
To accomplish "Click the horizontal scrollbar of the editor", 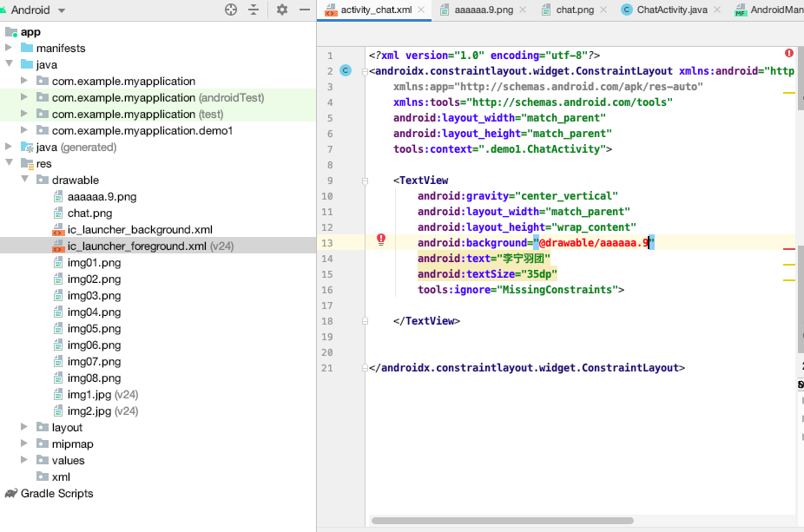I will coord(503,521).
